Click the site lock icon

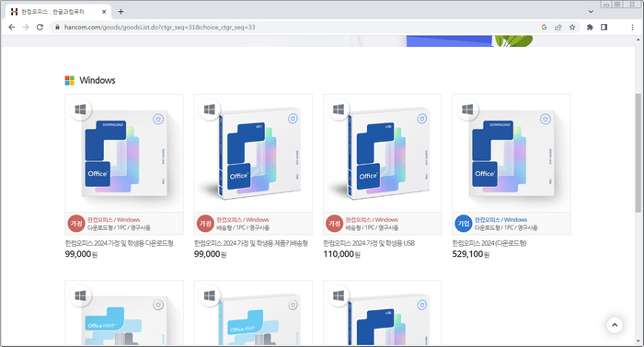(57, 27)
